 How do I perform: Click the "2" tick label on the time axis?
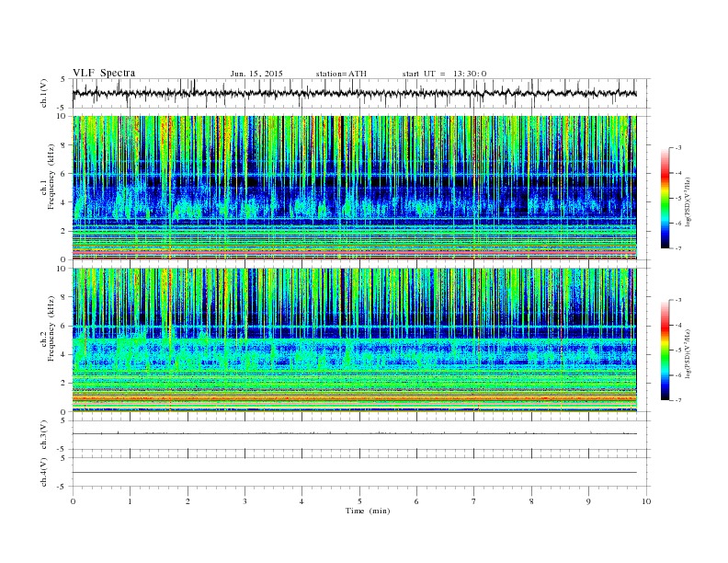(188, 501)
